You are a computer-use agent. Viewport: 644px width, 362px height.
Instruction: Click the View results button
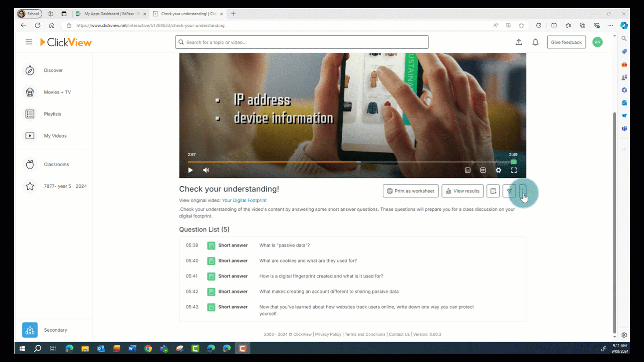coord(462,191)
